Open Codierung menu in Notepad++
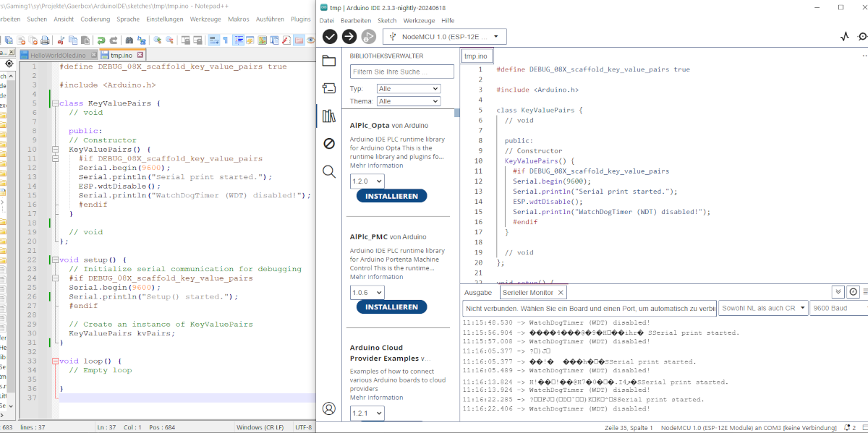 coord(95,19)
